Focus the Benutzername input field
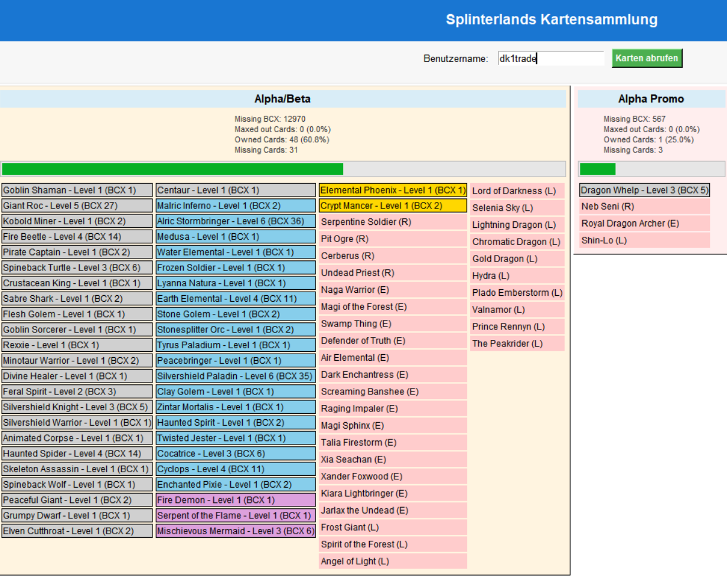The height and width of the screenshot is (588, 727). [x=550, y=58]
